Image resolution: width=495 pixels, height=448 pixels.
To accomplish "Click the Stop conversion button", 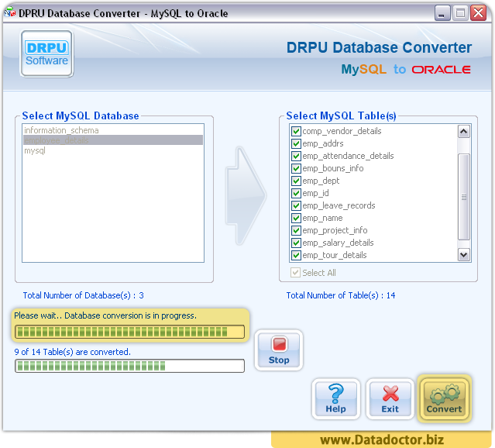I will [279, 350].
